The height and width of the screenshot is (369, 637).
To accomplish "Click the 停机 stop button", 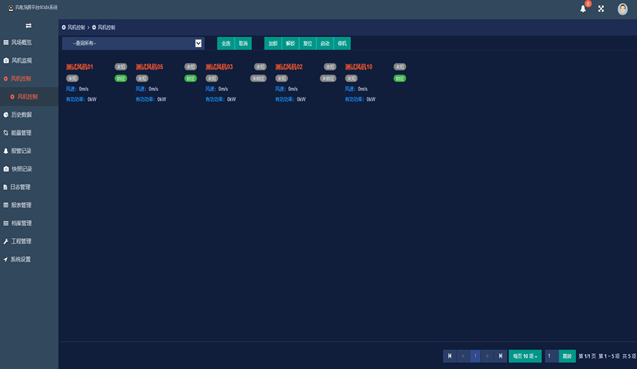I will point(342,43).
